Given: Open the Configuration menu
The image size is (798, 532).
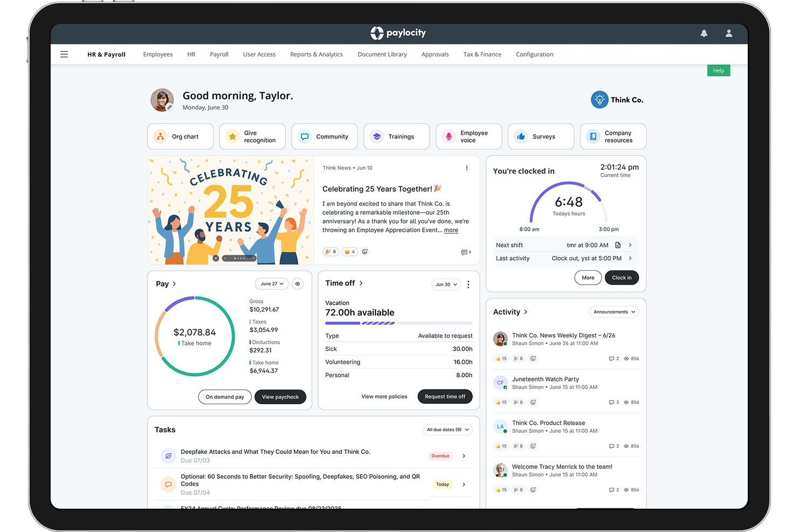Looking at the screenshot, I should click(534, 54).
